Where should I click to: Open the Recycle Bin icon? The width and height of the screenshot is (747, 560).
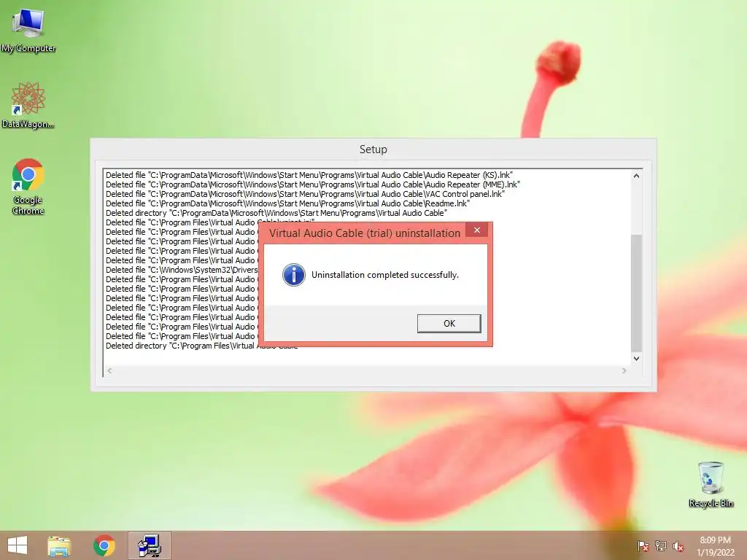click(x=711, y=485)
